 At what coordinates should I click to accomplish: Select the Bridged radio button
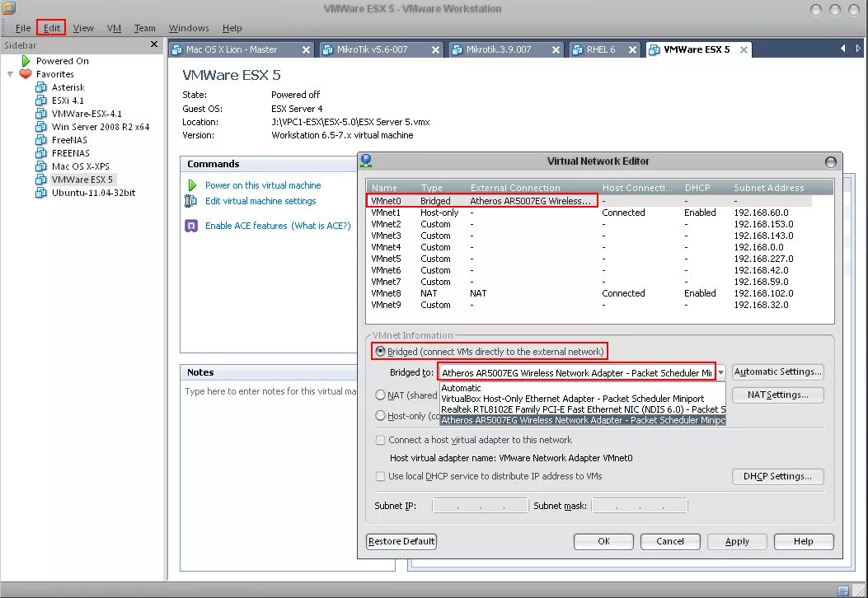click(380, 351)
